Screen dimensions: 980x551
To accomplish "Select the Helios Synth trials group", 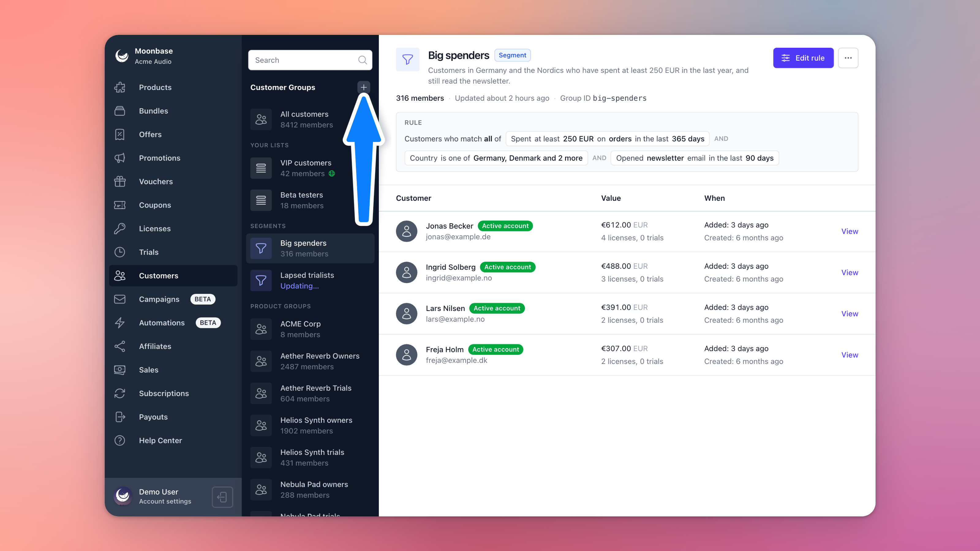I will 310,457.
